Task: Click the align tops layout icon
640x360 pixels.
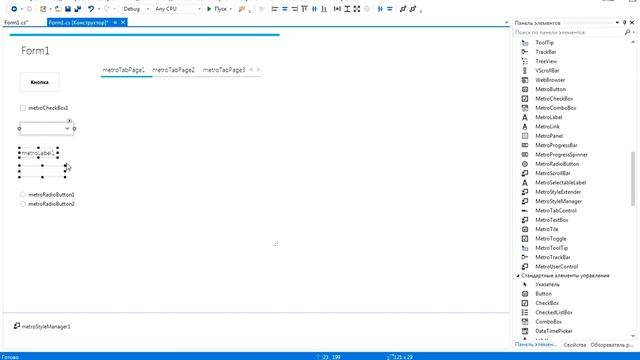Action: 304,9
